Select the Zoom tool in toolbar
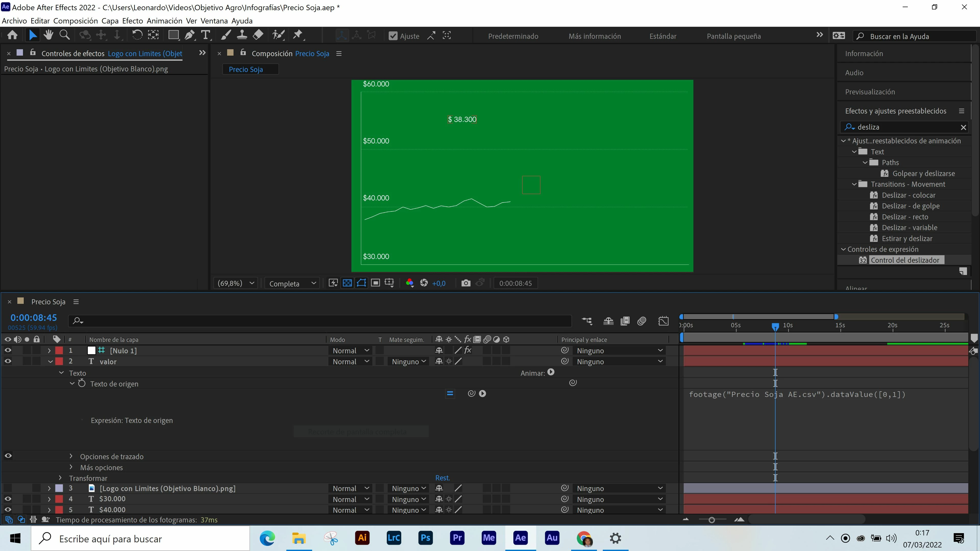The width and height of the screenshot is (980, 551). (x=65, y=35)
